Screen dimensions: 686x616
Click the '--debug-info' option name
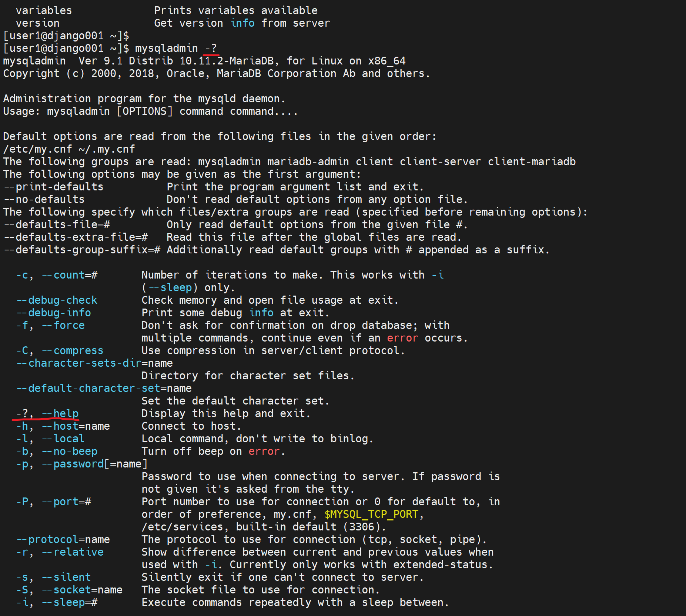coord(54,313)
